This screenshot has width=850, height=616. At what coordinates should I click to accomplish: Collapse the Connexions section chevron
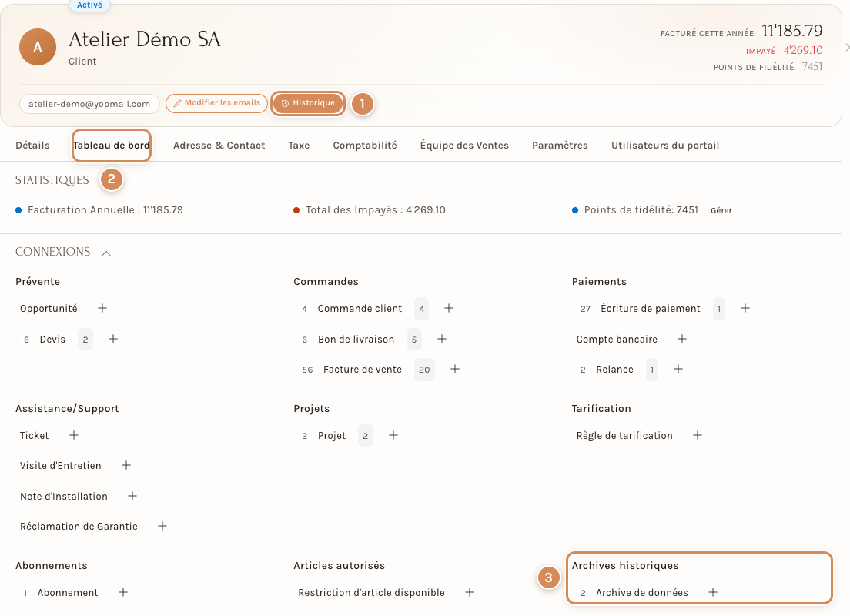click(x=106, y=253)
